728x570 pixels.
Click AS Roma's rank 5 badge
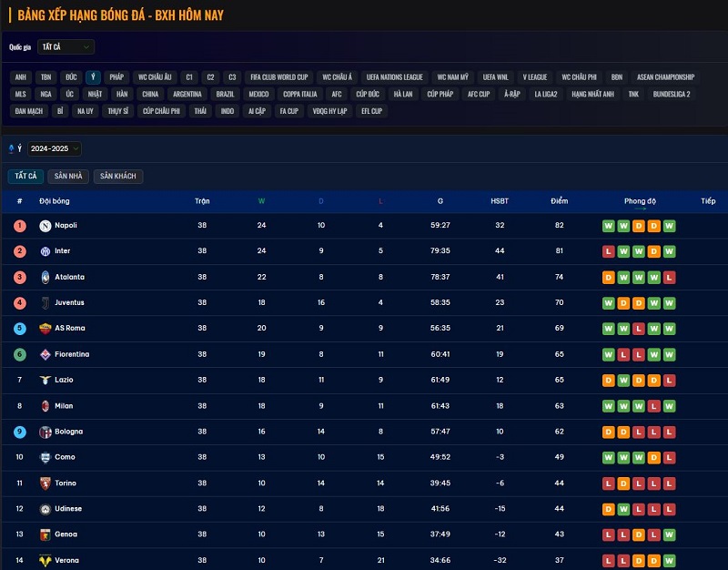coord(19,329)
